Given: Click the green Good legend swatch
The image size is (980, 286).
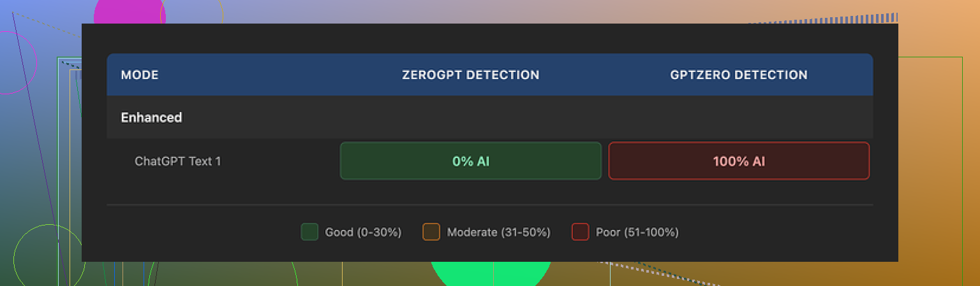Looking at the screenshot, I should (x=309, y=232).
